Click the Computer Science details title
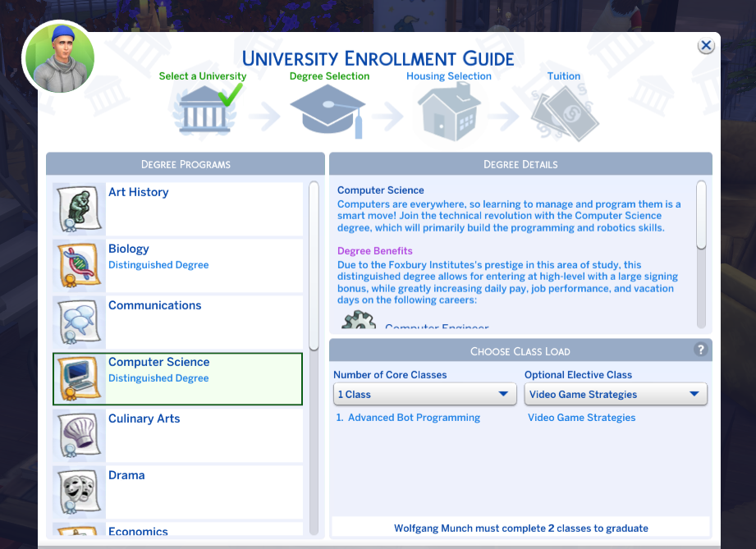This screenshot has height=549, width=756. click(x=380, y=190)
